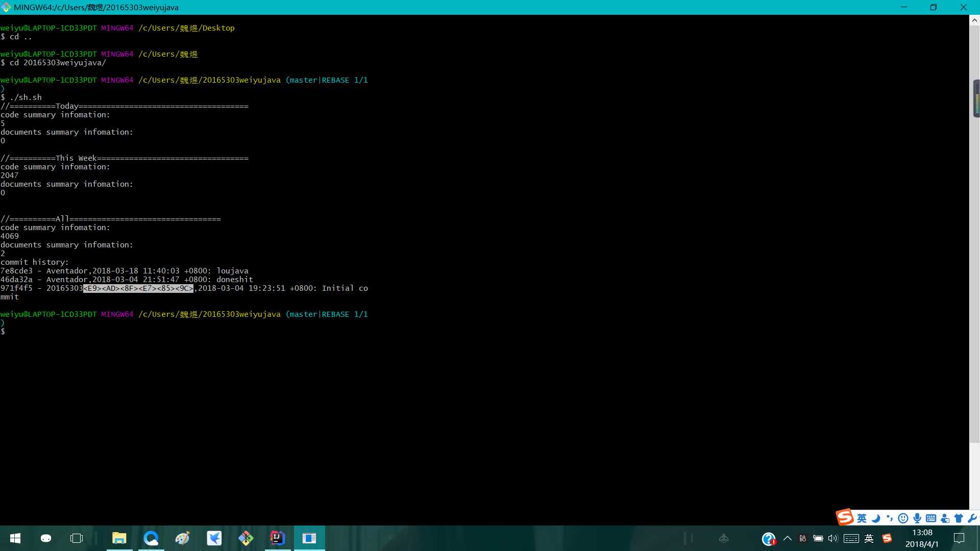Open Sogou toolbox wrench icon
Viewport: 980px width, 551px height.
[x=972, y=519]
